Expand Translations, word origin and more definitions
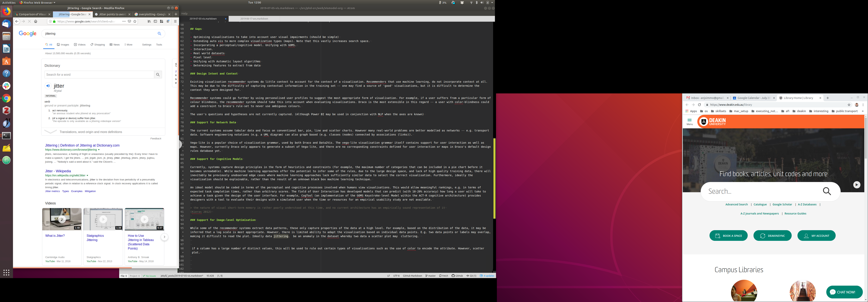The width and height of the screenshot is (868, 302). tap(91, 132)
